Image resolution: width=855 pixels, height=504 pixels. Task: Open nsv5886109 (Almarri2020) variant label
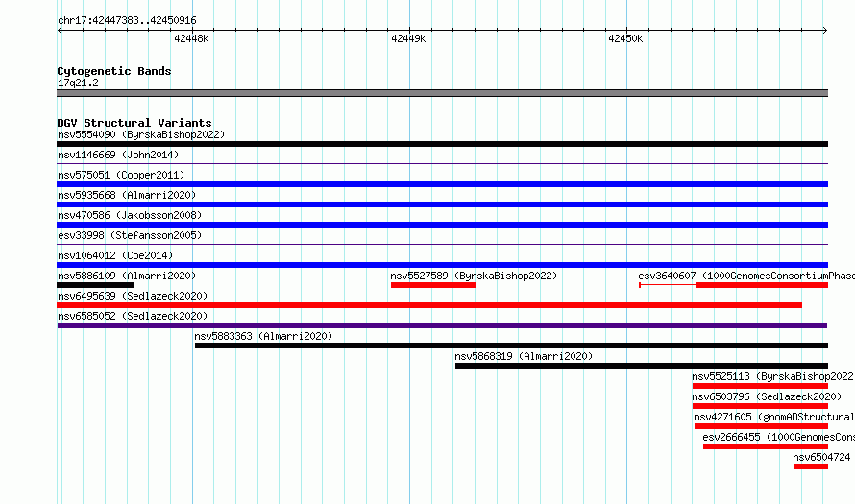(x=127, y=276)
